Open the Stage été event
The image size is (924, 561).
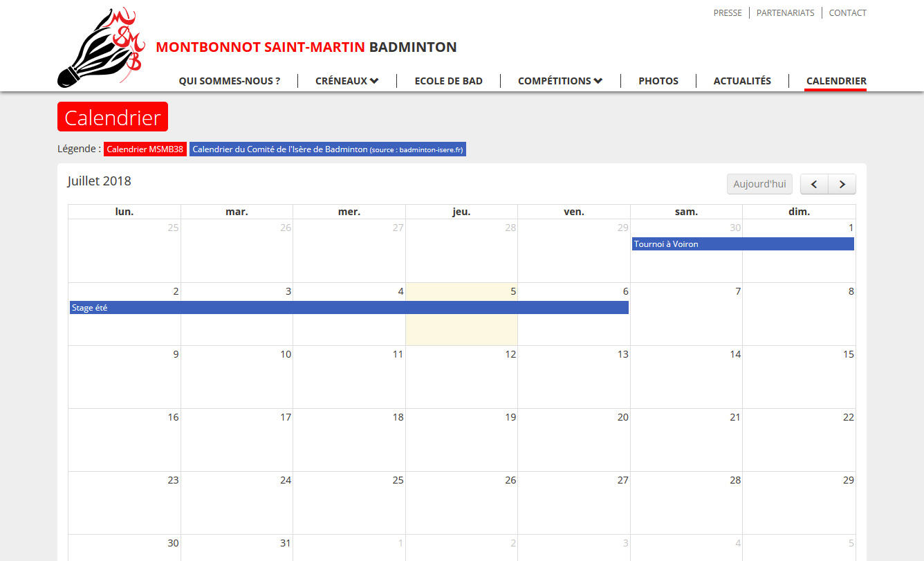click(349, 308)
